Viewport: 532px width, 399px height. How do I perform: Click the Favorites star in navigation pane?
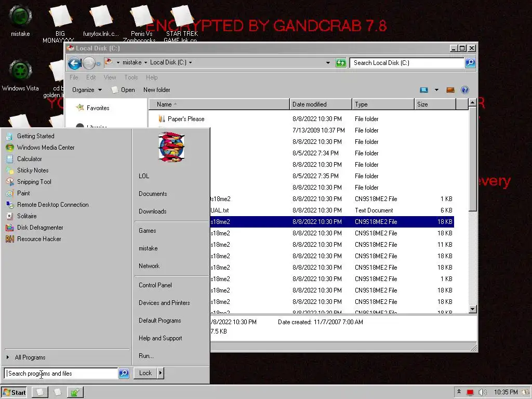[80, 108]
